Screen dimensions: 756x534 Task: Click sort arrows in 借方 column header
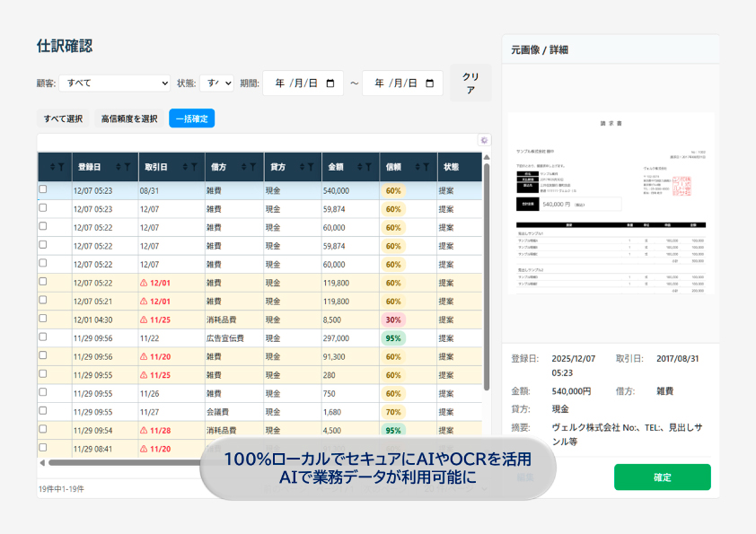pyautogui.click(x=242, y=167)
